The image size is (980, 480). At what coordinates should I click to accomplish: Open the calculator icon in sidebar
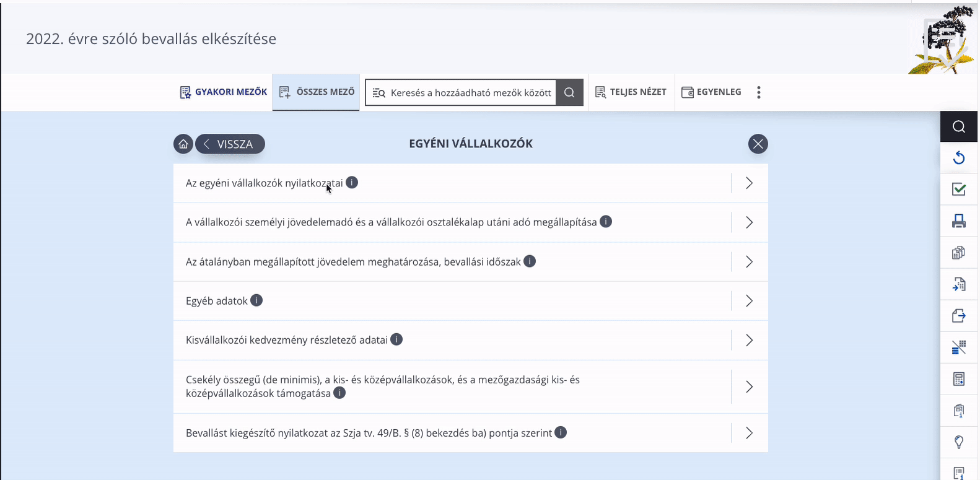[x=959, y=379]
